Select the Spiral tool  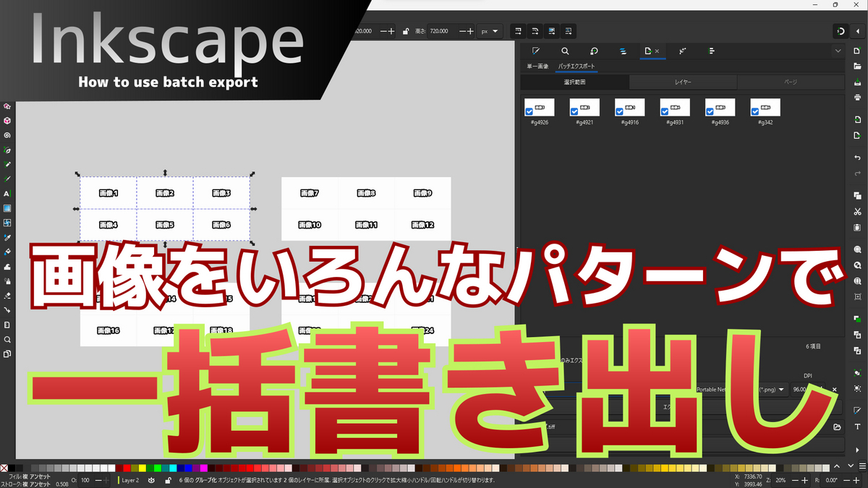point(7,134)
